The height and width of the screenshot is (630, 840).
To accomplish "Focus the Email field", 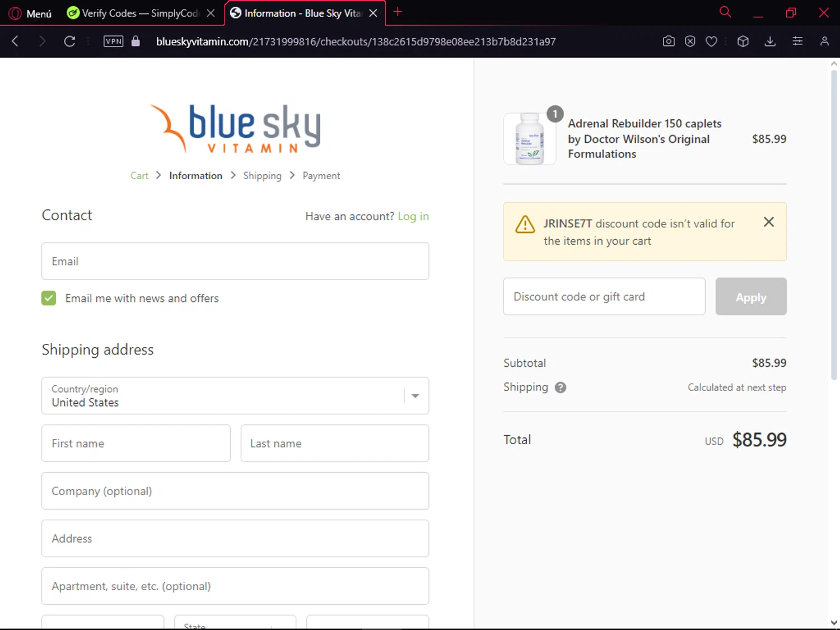I will point(235,261).
